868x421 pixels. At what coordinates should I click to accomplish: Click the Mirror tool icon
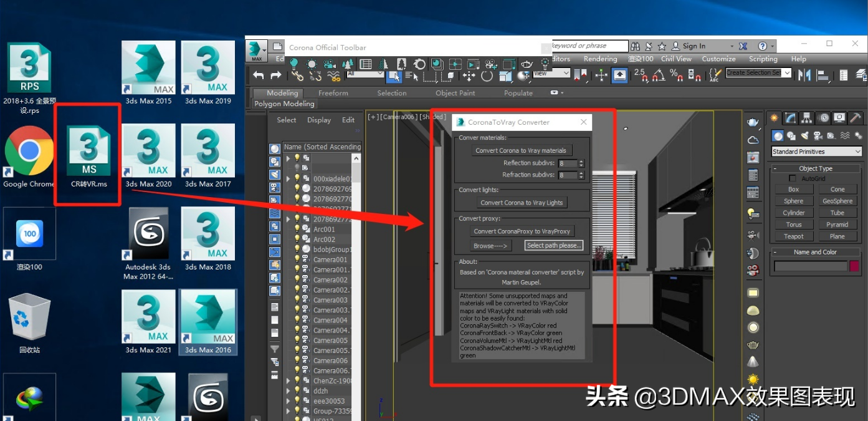804,75
